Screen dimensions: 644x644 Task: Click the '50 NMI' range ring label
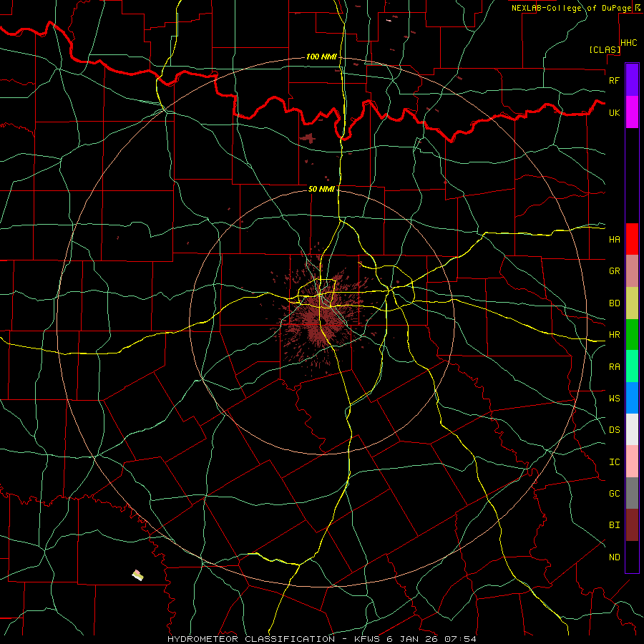[321, 189]
